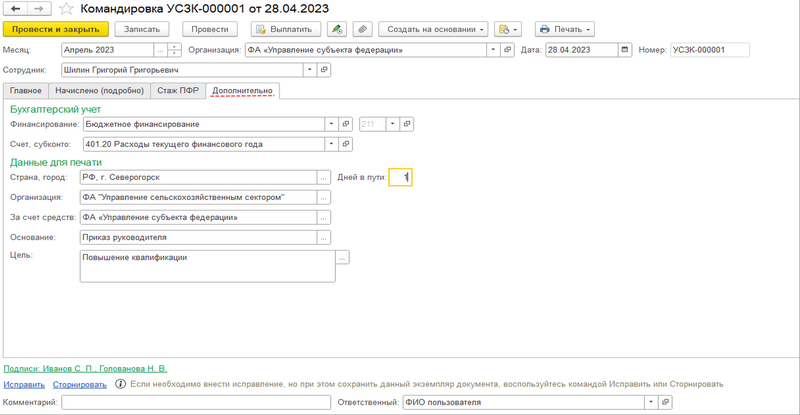The height and width of the screenshot is (415, 800).
Task: Click the info icon near Сторнировать
Action: (x=121, y=383)
